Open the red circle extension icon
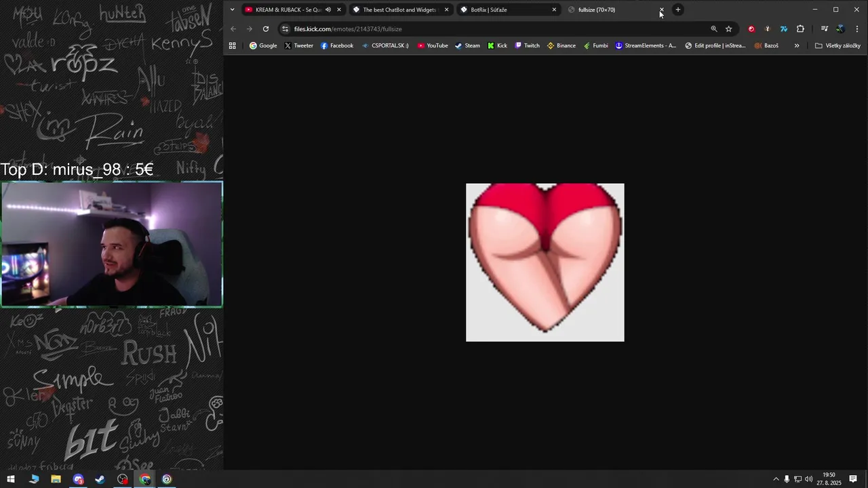 coord(751,29)
